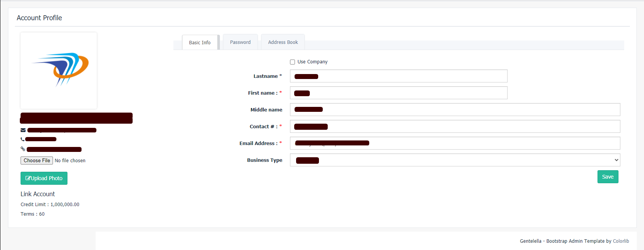The width and height of the screenshot is (644, 250).
Task: Open the Business Type dropdown
Action: click(x=455, y=160)
